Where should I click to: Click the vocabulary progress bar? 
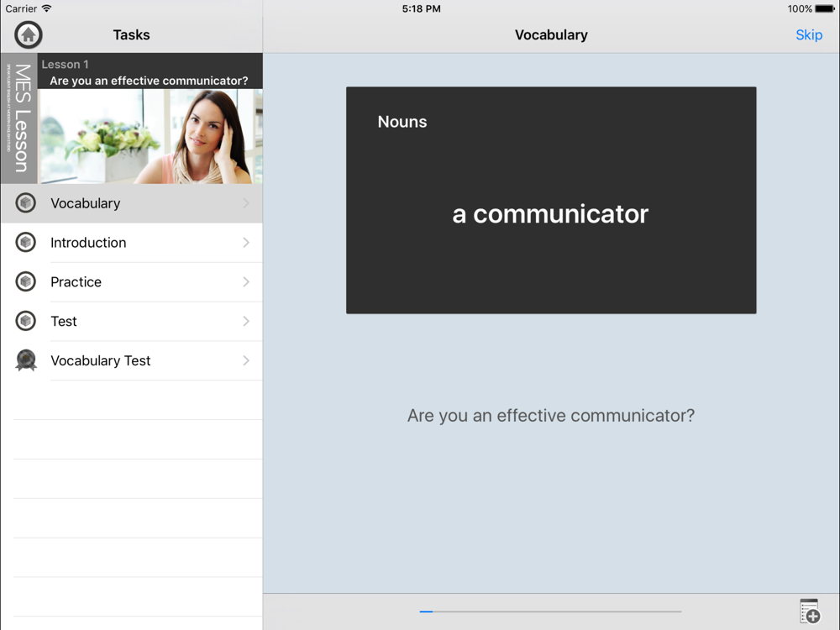click(550, 612)
